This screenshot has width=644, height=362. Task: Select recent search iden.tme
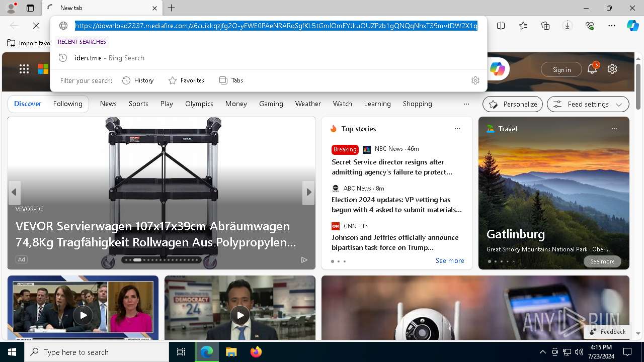pyautogui.click(x=269, y=58)
